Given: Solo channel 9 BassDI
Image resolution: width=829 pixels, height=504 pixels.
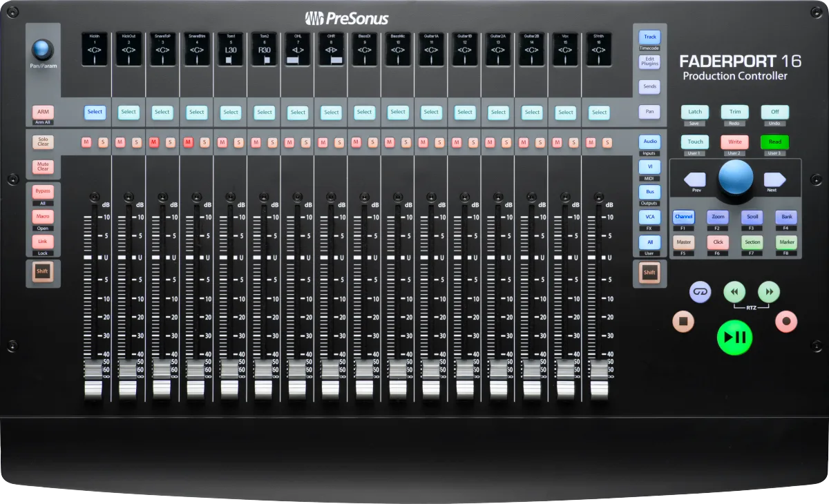Looking at the screenshot, I should [x=372, y=142].
